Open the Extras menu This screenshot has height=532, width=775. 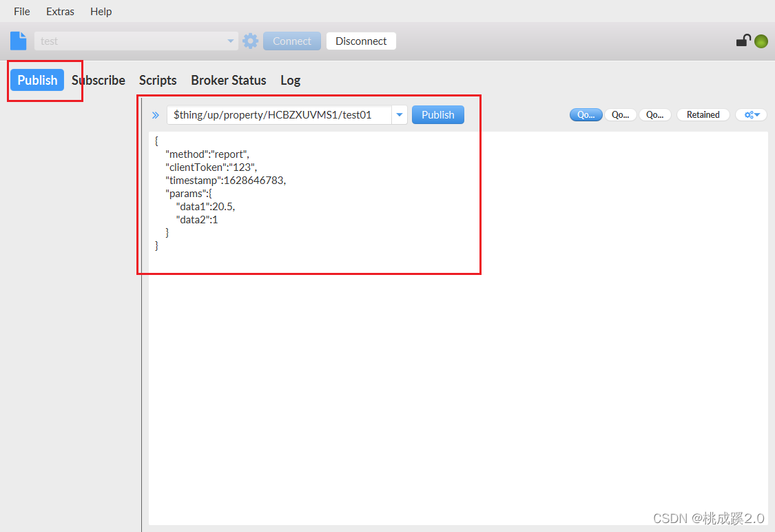(x=60, y=12)
